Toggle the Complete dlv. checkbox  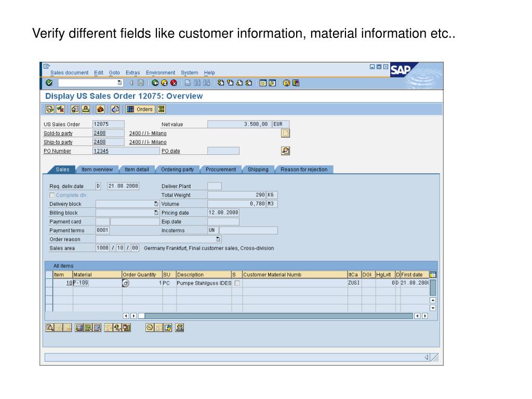(52, 195)
